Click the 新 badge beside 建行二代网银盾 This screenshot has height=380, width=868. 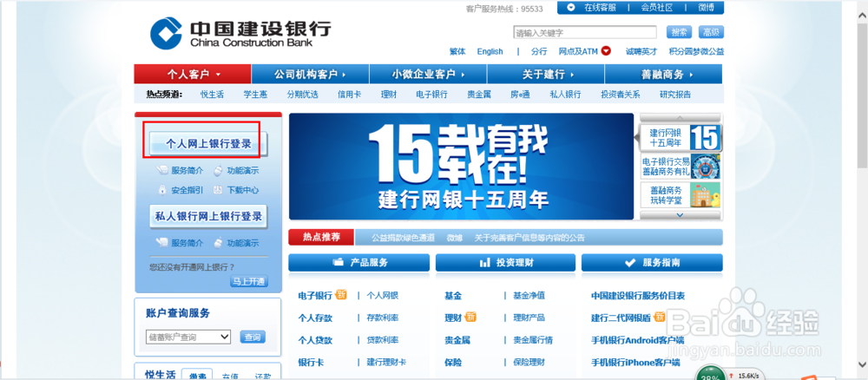coord(660,317)
